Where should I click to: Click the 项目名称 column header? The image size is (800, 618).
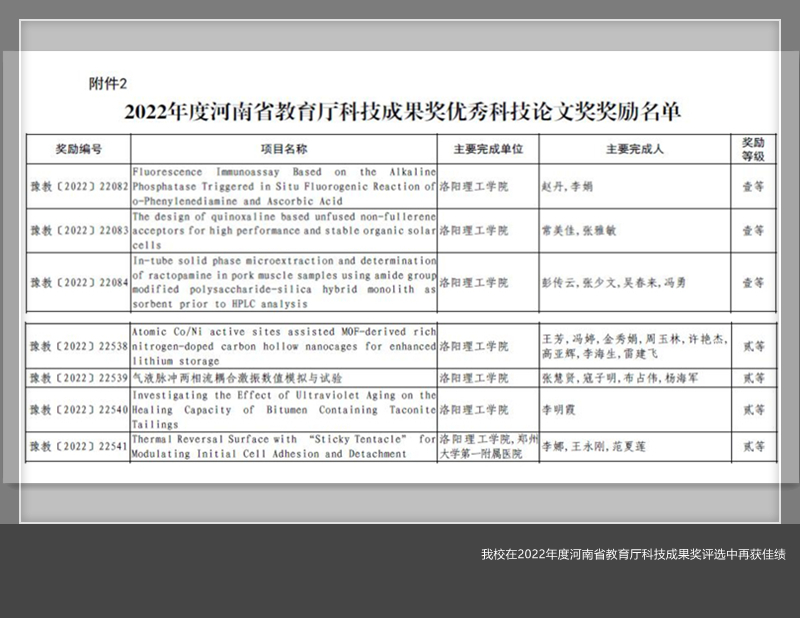284,149
